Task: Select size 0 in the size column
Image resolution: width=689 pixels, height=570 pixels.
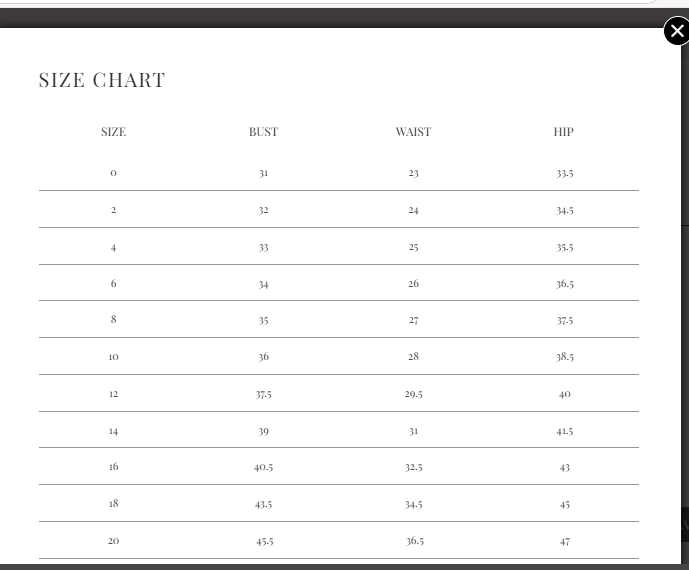Action: pos(113,173)
